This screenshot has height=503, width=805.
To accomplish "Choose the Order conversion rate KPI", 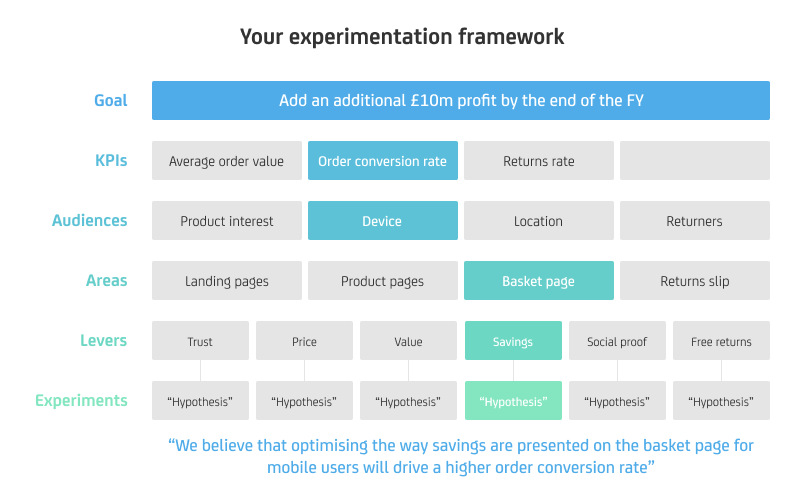I will [x=383, y=161].
